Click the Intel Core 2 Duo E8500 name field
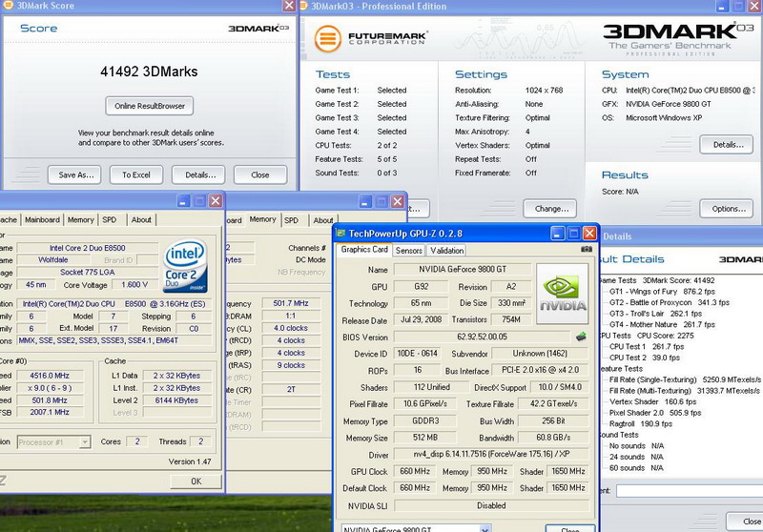The width and height of the screenshot is (763, 532). click(88, 248)
